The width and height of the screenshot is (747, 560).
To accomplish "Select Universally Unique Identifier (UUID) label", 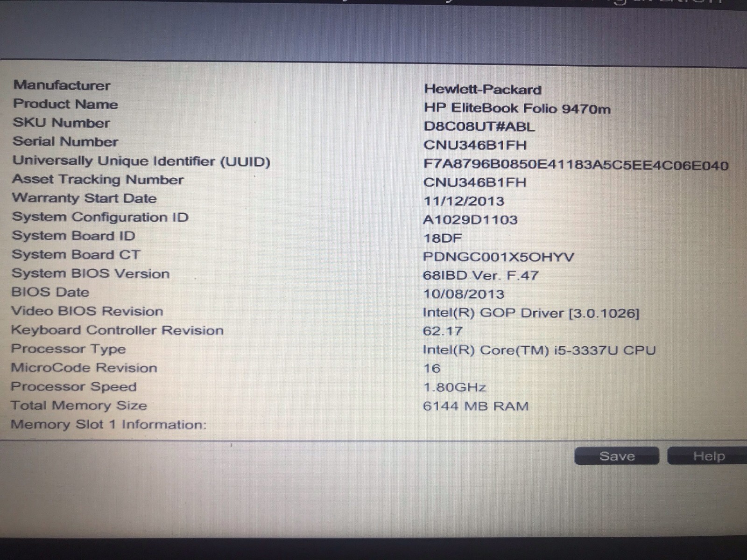I will tap(141, 161).
